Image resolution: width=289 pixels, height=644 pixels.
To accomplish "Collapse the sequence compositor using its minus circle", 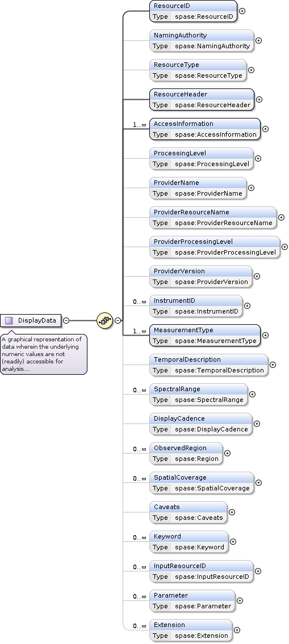I will pyautogui.click(x=118, y=320).
